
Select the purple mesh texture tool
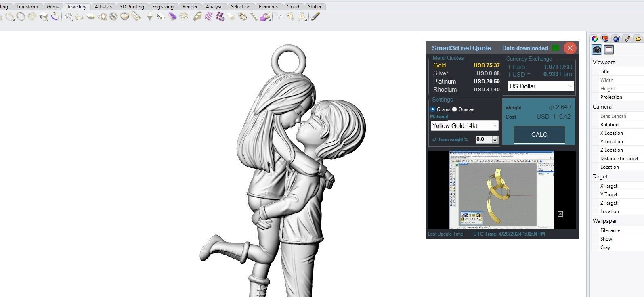209,17
